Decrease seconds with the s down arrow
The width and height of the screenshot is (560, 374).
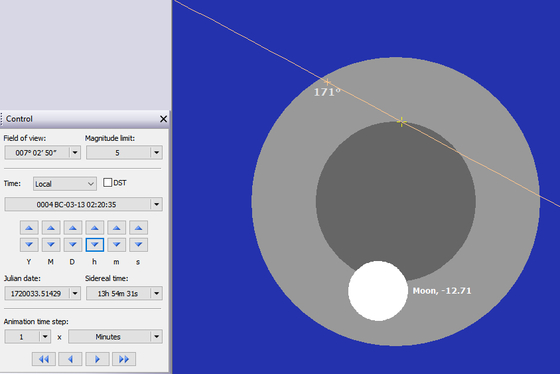(x=139, y=245)
